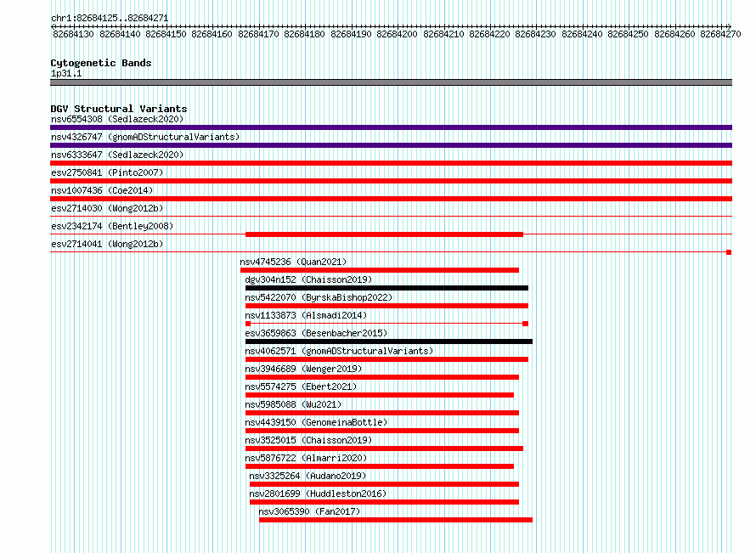756x553 pixels.
Task: Click ruler position 82684220
Action: (x=489, y=34)
